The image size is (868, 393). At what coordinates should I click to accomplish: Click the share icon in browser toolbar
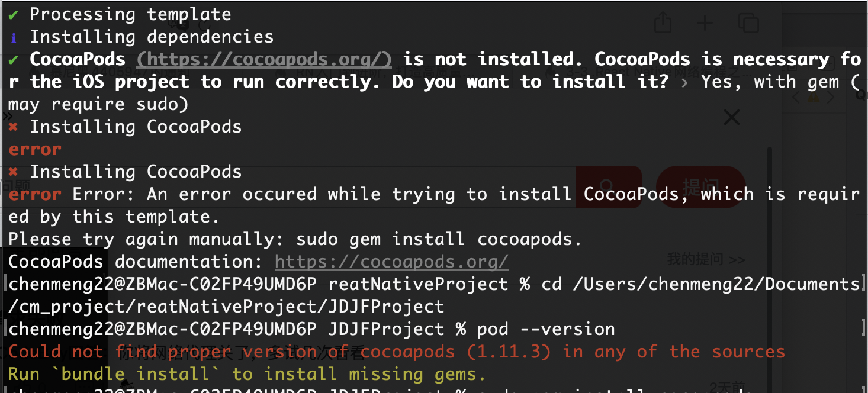[663, 23]
